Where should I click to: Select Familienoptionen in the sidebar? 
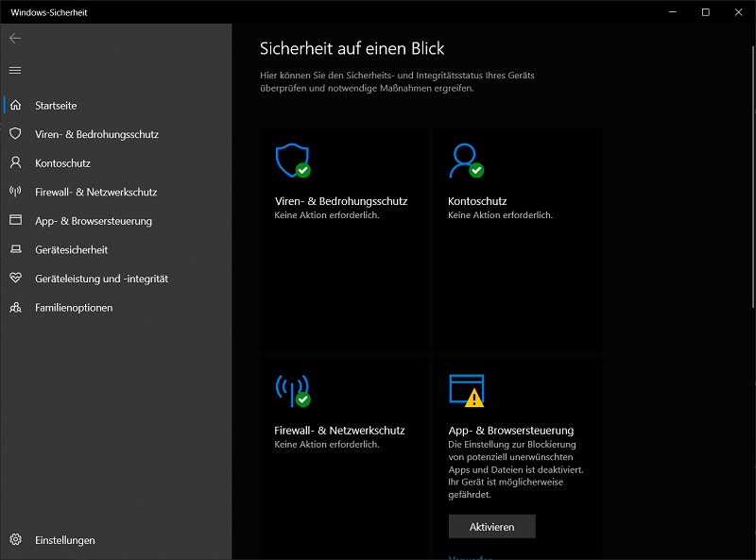(x=115, y=308)
